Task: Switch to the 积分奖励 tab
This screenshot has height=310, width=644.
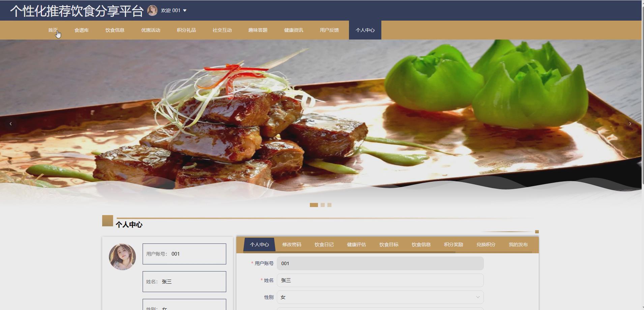Action: point(453,244)
